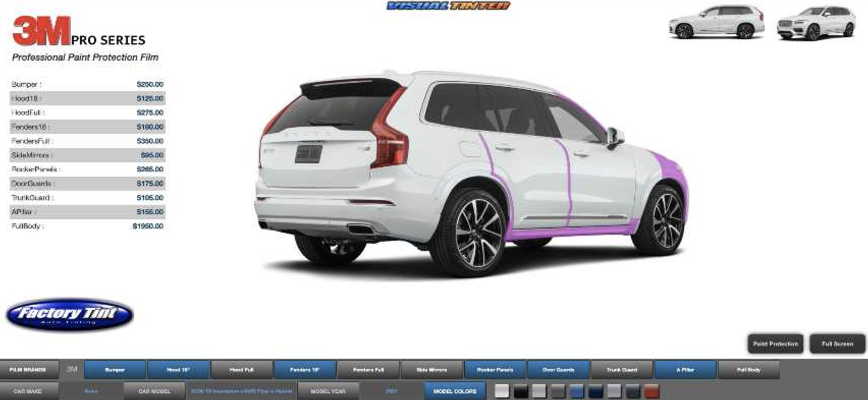Toggle the Hood 18" film option
Viewport: 868px width, 400px height.
(178, 370)
